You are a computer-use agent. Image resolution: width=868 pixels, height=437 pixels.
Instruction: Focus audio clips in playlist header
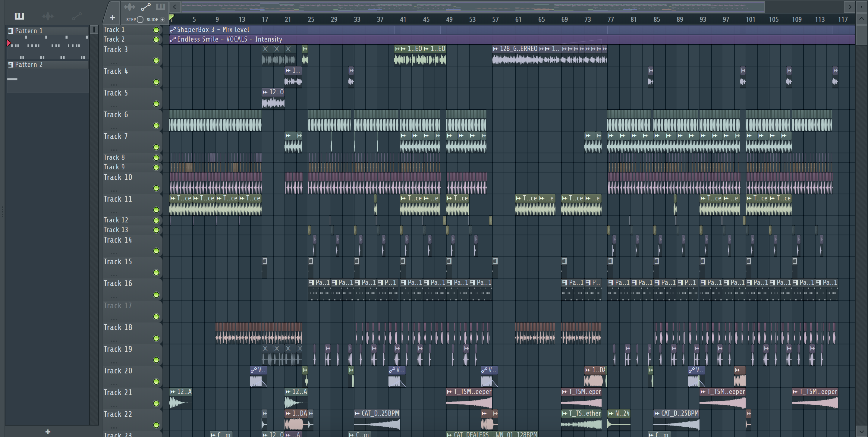pyautogui.click(x=129, y=7)
